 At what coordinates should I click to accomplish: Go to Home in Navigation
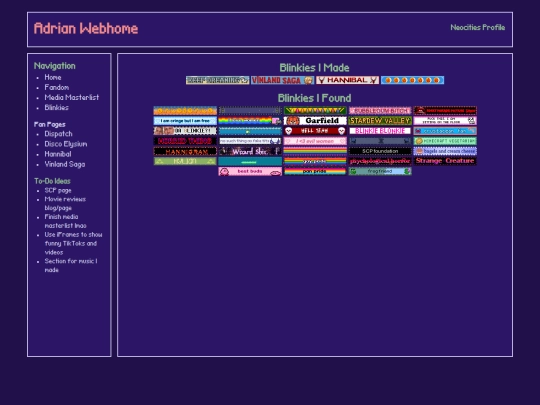click(53, 77)
